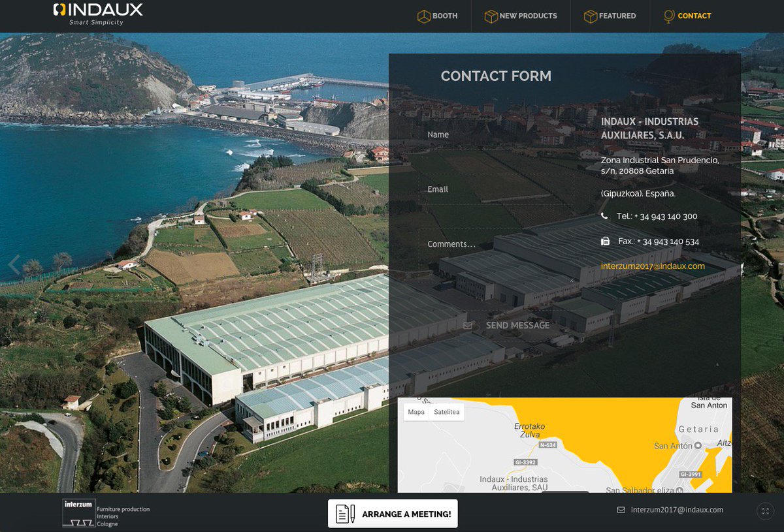Viewport: 784px width, 532px height.
Task: Click the fax icon next to Fax
Action: (605, 242)
